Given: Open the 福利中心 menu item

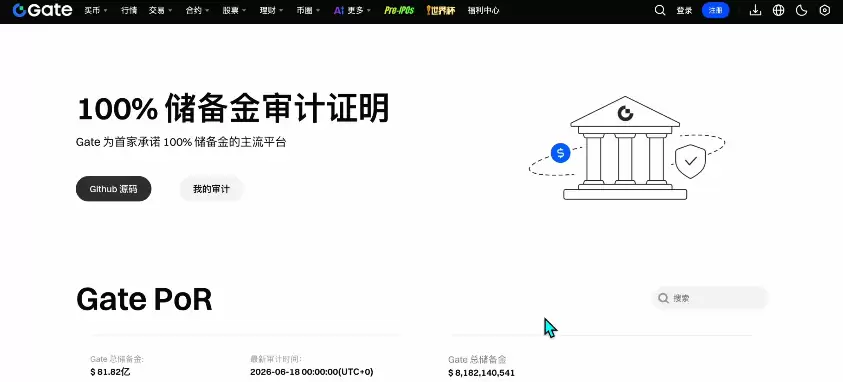Looking at the screenshot, I should pos(483,10).
